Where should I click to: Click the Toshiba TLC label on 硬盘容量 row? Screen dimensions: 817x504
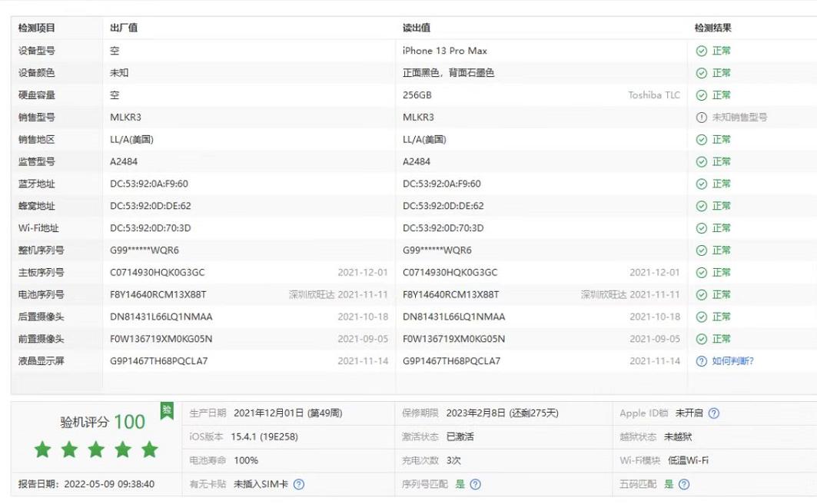[654, 94]
